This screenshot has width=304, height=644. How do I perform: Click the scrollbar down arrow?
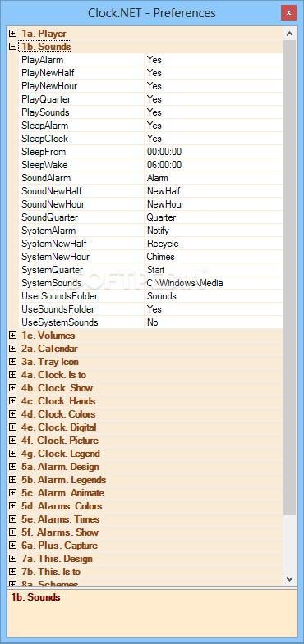289,578
